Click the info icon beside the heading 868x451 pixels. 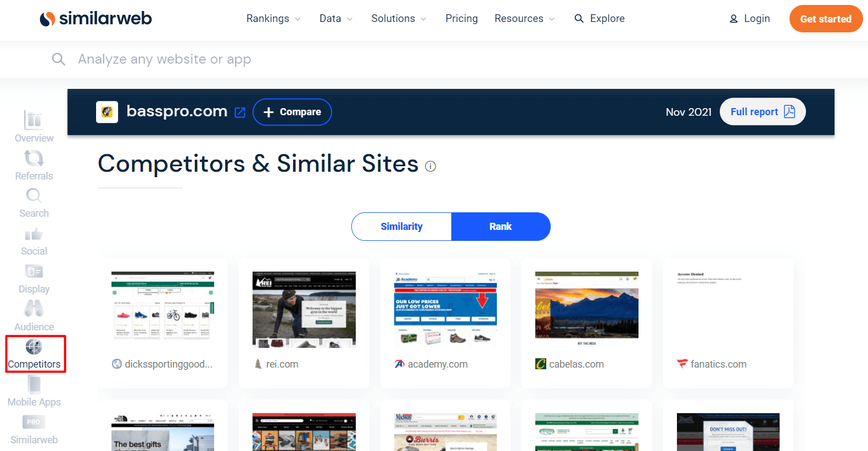click(430, 166)
